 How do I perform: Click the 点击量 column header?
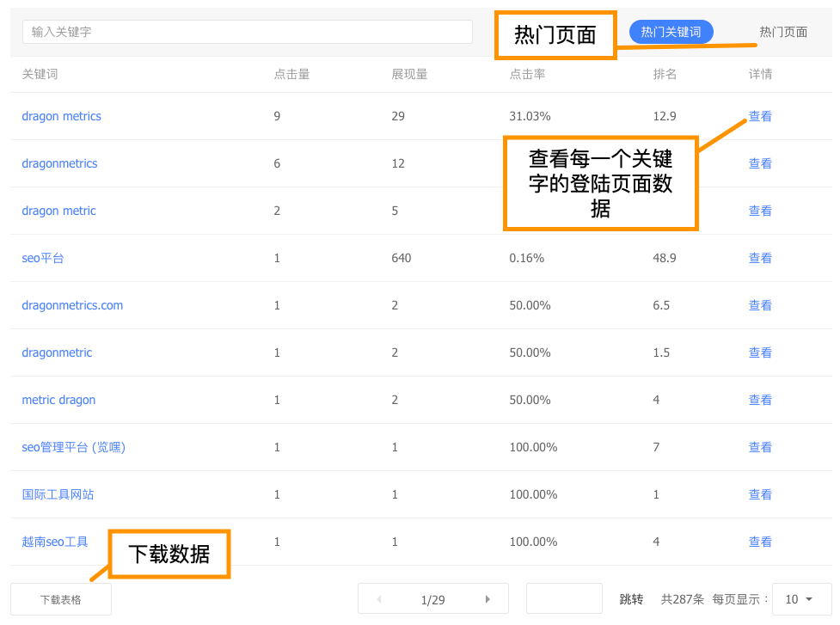coord(292,74)
